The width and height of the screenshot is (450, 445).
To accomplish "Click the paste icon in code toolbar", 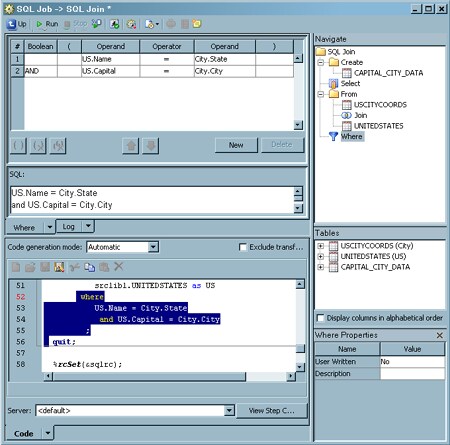I will (104, 267).
